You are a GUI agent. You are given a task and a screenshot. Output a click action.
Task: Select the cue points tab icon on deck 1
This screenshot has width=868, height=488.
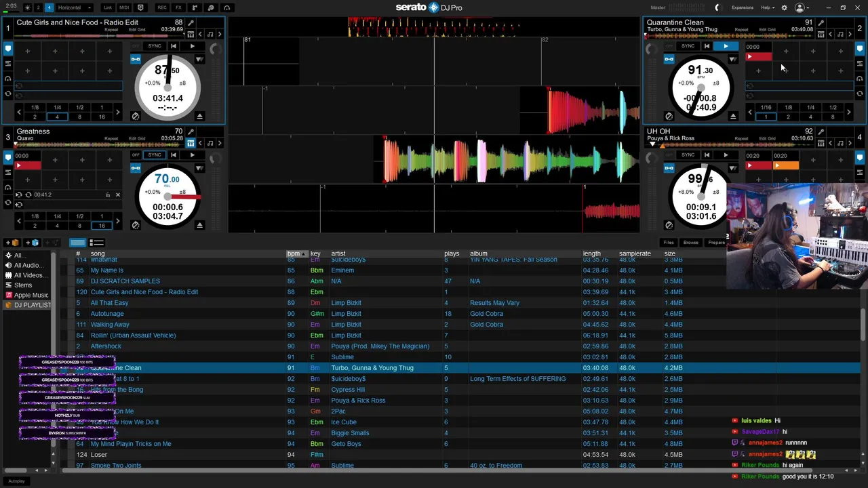[x=8, y=49]
